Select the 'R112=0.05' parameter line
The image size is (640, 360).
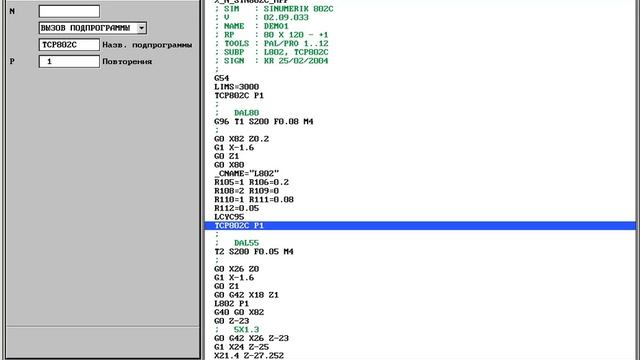click(237, 208)
